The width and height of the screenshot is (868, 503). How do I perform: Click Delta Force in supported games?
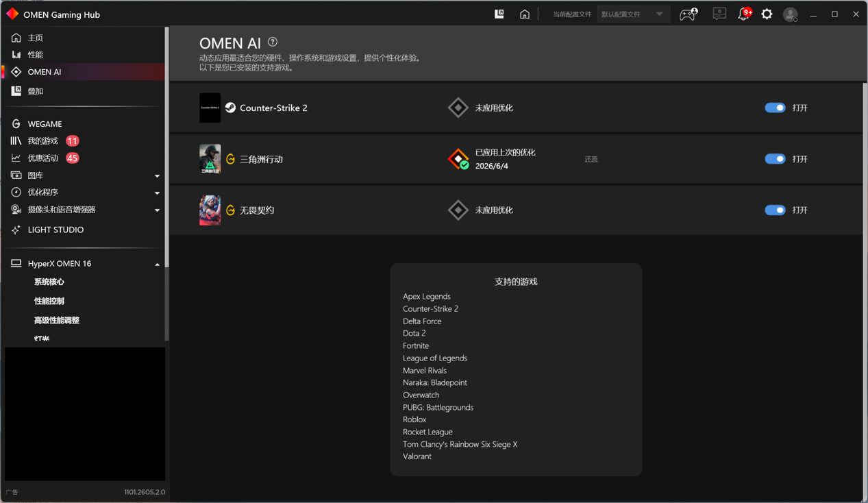[x=422, y=321]
